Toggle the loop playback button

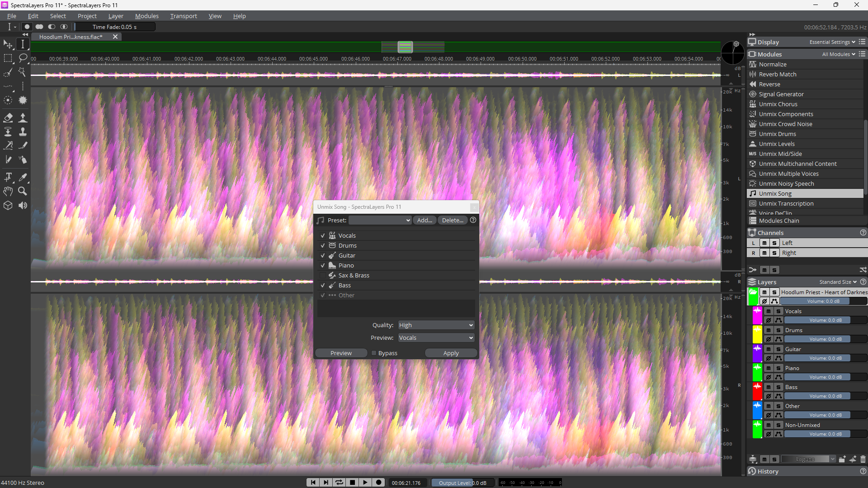coord(339,483)
